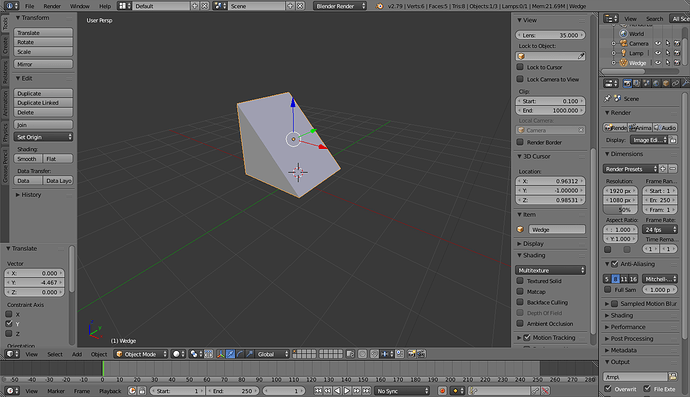Viewport: 690px width, 397px height.
Task: Click the Duplicate Linked button
Action: 43,103
